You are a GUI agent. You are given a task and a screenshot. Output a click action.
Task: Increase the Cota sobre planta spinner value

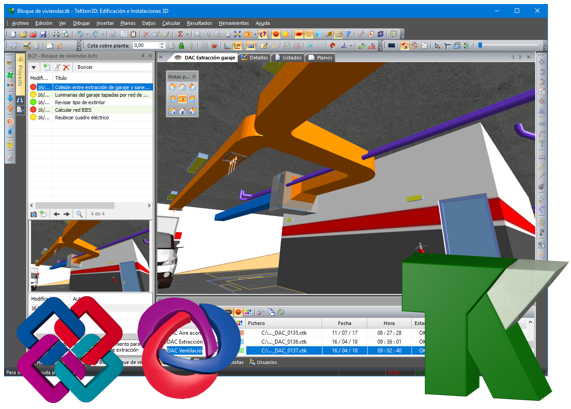pyautogui.click(x=162, y=44)
